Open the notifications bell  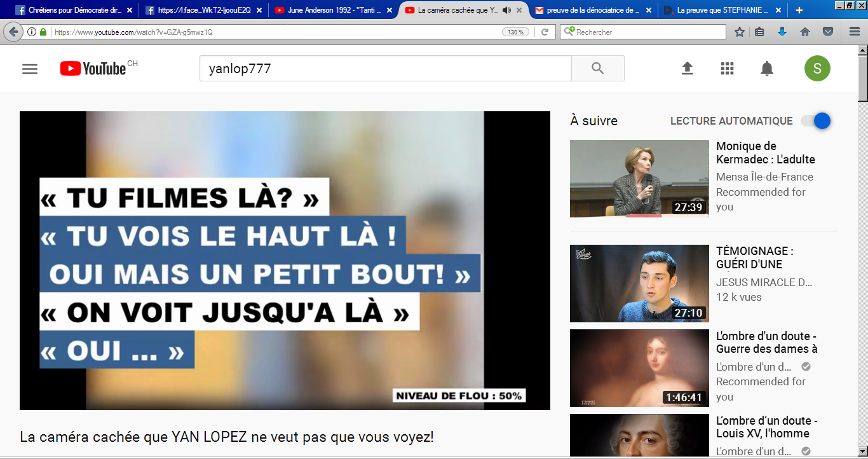[767, 69]
